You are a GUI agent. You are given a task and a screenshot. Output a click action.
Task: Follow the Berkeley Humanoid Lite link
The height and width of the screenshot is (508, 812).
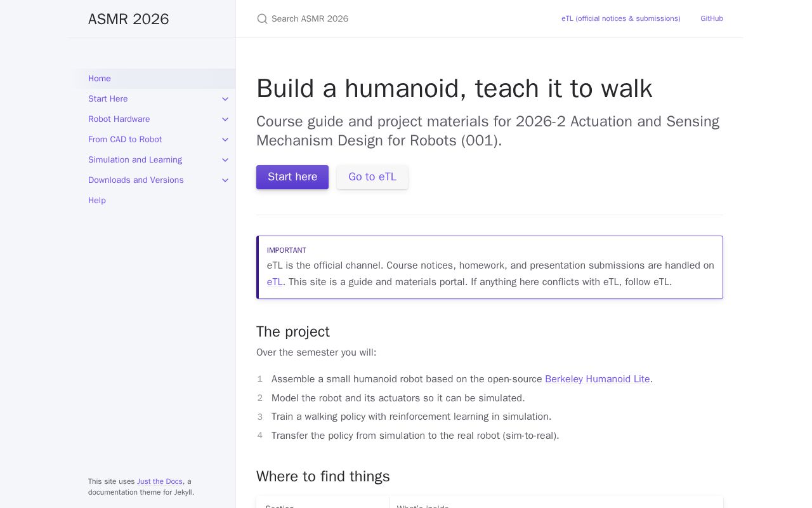pos(598,379)
